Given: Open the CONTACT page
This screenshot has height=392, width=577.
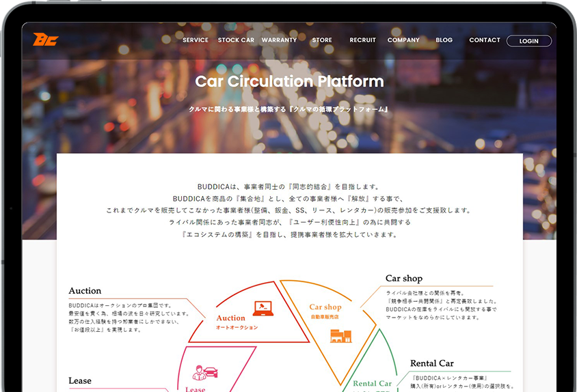Looking at the screenshot, I should click(x=485, y=40).
